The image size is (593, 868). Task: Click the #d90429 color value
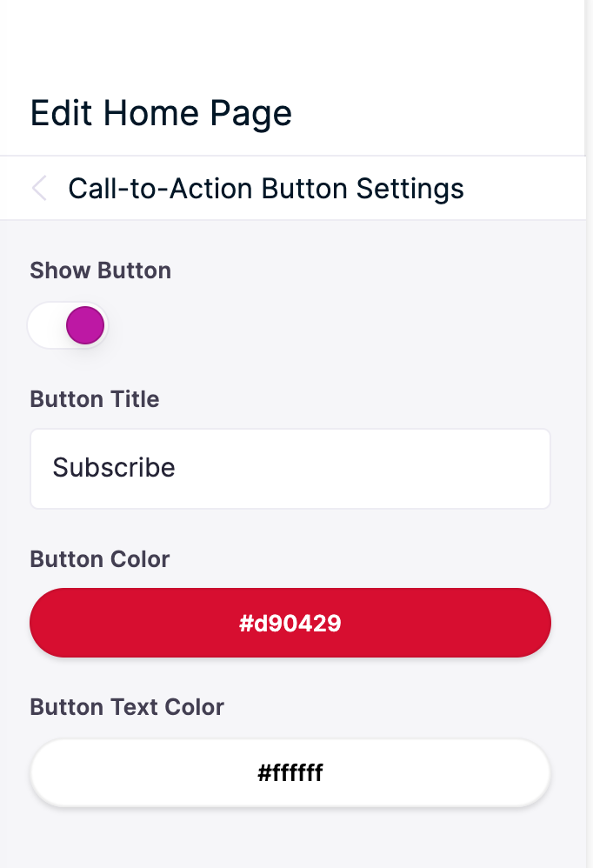click(x=290, y=624)
